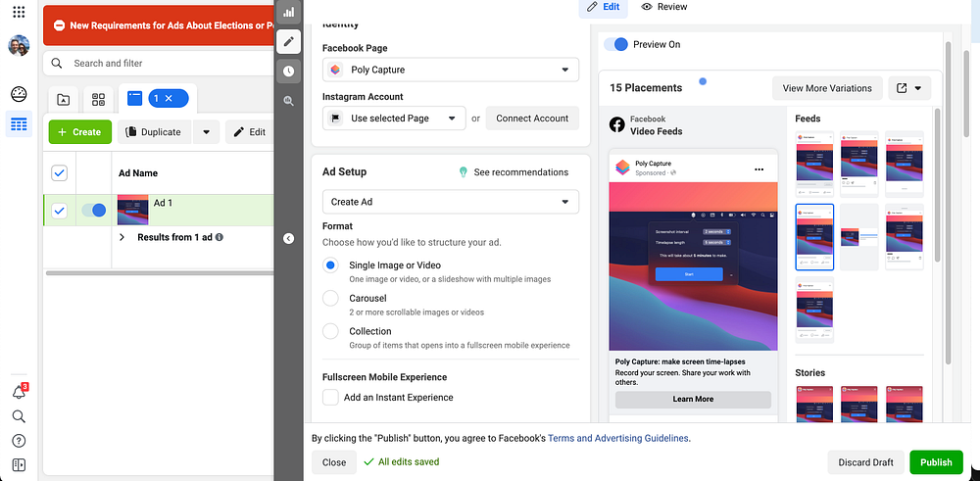Image resolution: width=980 pixels, height=481 pixels.
Task: Click the Duplicate button
Action: pos(155,132)
